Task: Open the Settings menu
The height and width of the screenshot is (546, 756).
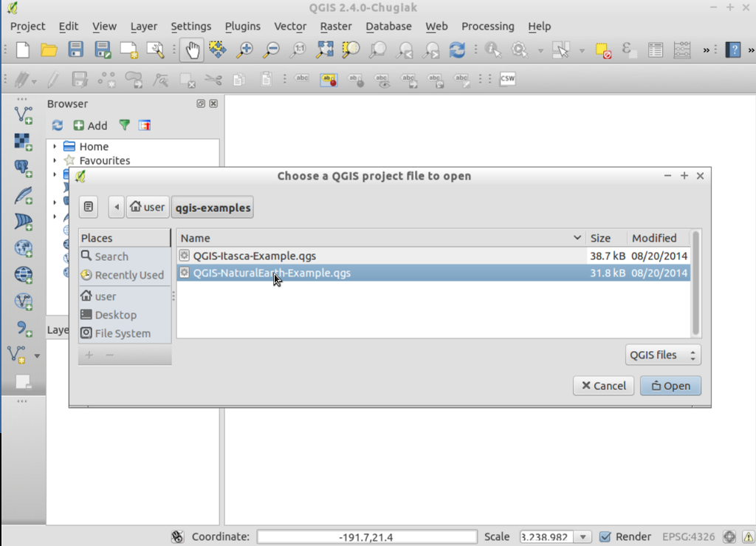Action: point(191,26)
